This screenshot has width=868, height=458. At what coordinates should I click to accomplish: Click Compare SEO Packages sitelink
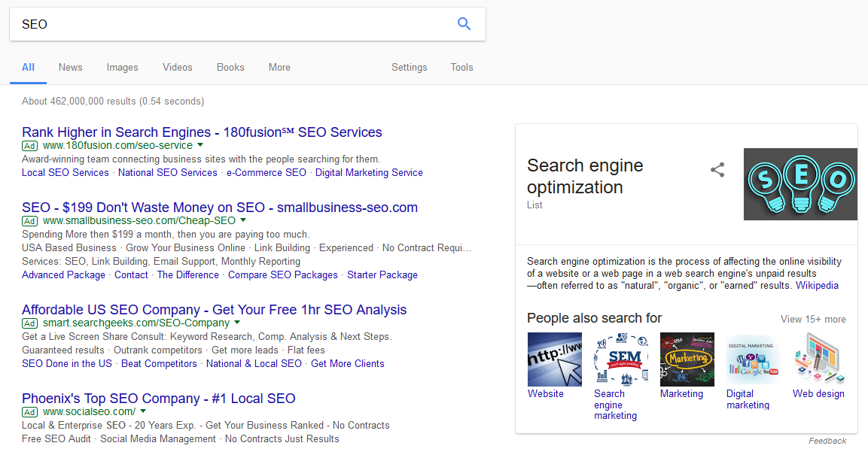click(x=283, y=275)
